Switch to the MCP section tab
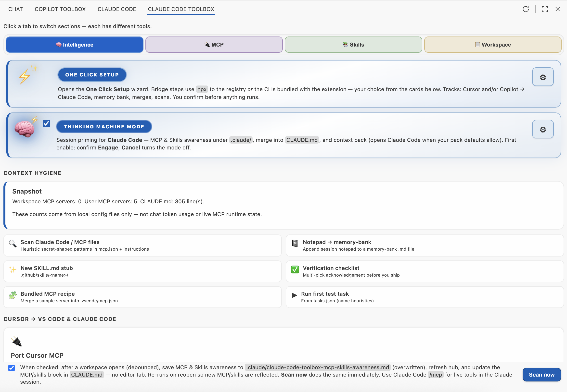 [x=214, y=45]
